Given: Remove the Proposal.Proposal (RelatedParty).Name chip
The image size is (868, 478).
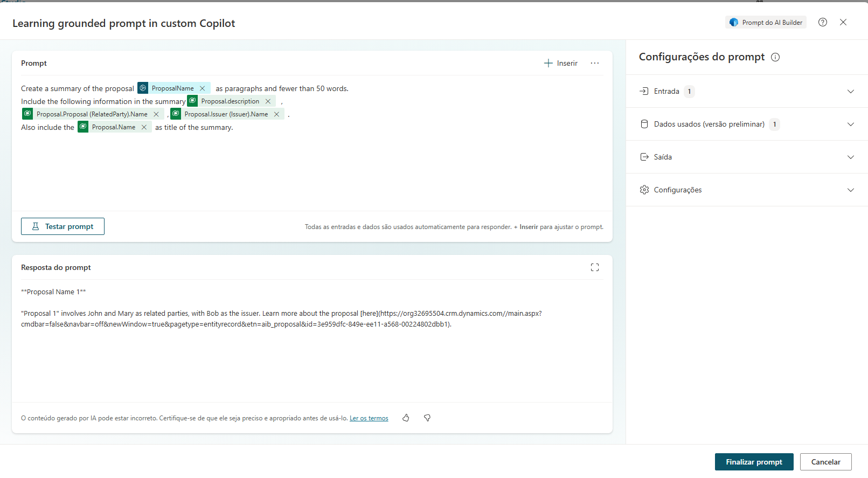Looking at the screenshot, I should (x=156, y=114).
